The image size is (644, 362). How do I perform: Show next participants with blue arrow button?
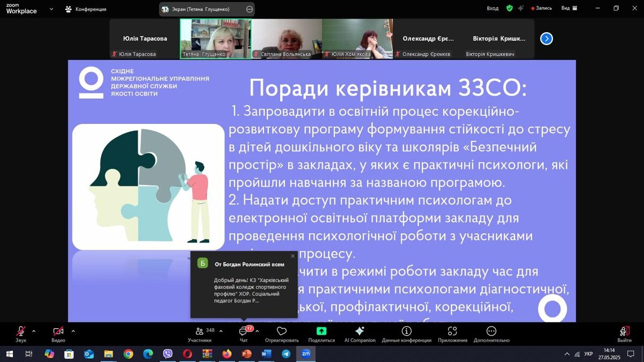coord(546,39)
